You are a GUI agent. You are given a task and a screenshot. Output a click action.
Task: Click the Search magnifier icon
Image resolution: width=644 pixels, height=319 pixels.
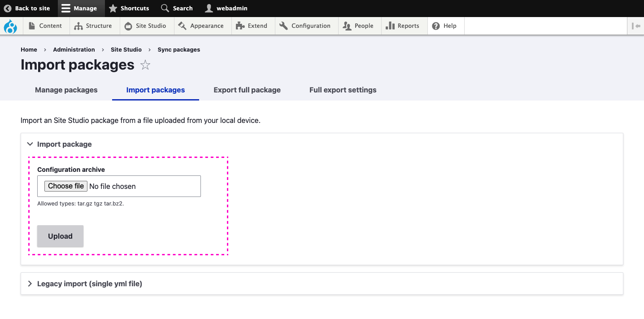(x=165, y=8)
